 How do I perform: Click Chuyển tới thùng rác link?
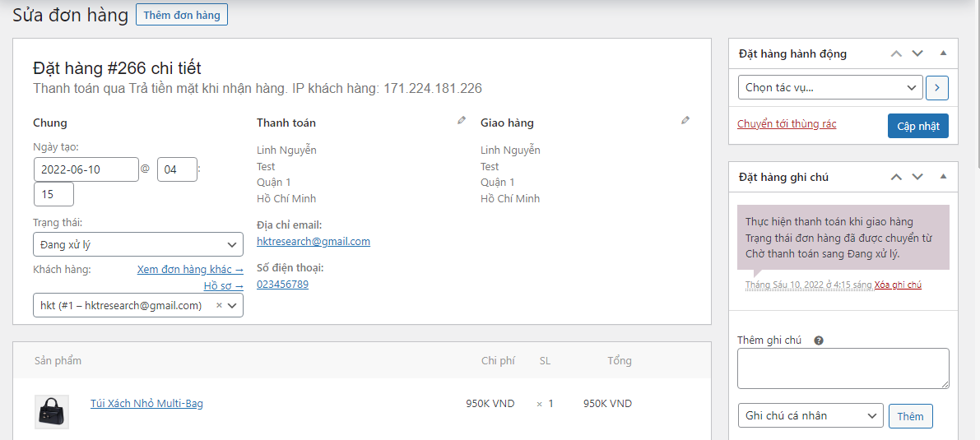point(787,124)
